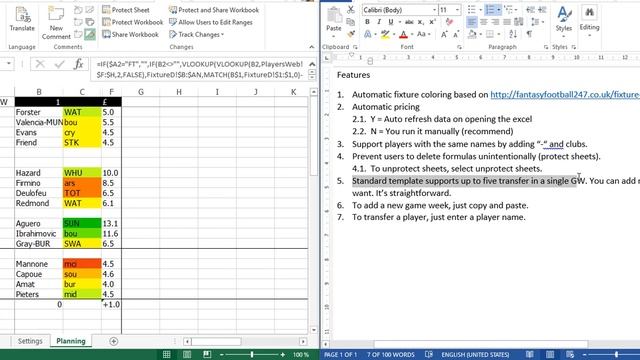
Task: Click the 13.1 price cell
Action: point(111,223)
